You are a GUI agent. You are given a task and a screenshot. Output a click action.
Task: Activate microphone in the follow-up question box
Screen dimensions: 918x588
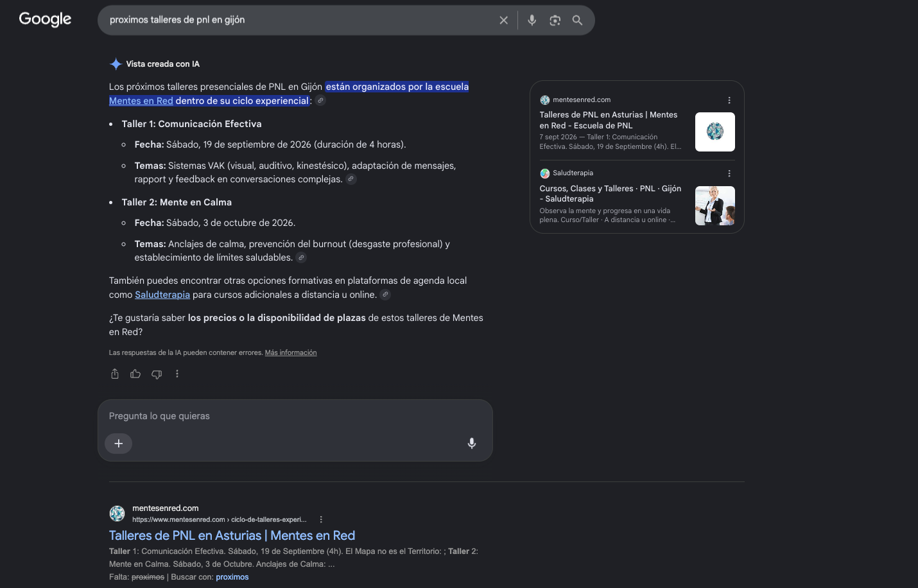tap(472, 444)
